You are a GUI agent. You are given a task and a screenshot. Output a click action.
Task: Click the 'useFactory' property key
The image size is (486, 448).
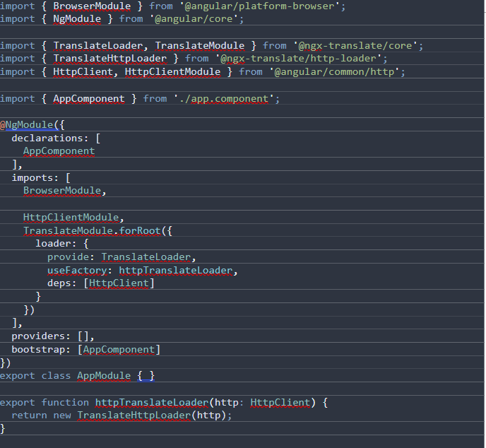coord(77,271)
